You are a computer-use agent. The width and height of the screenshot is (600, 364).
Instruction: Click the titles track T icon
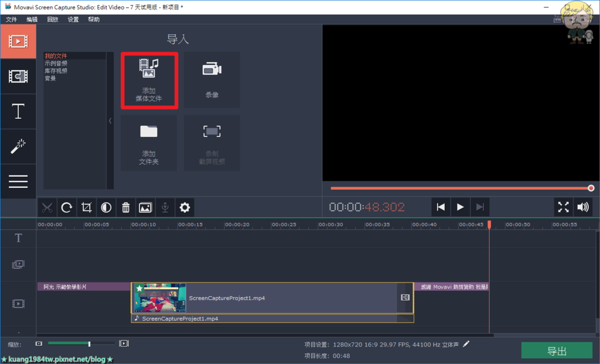pos(18,238)
